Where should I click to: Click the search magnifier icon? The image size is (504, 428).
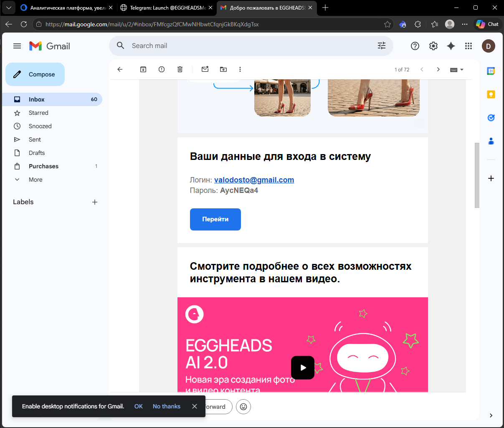pyautogui.click(x=121, y=46)
